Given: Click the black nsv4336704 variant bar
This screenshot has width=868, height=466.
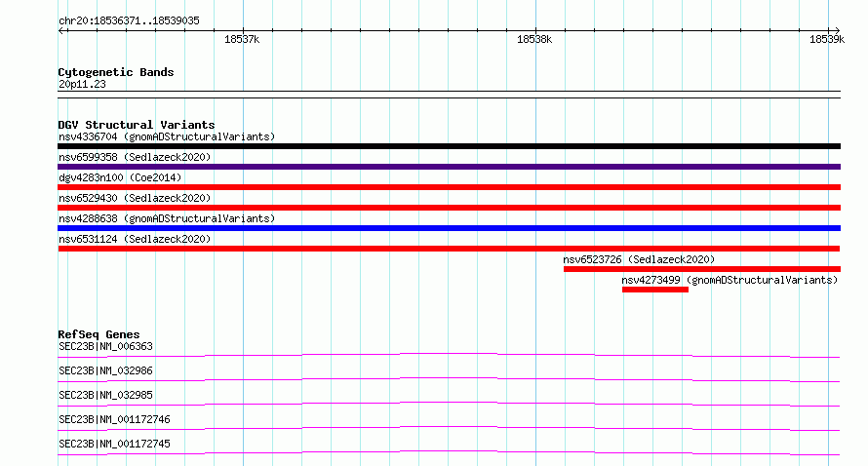Looking at the screenshot, I should click(449, 146).
